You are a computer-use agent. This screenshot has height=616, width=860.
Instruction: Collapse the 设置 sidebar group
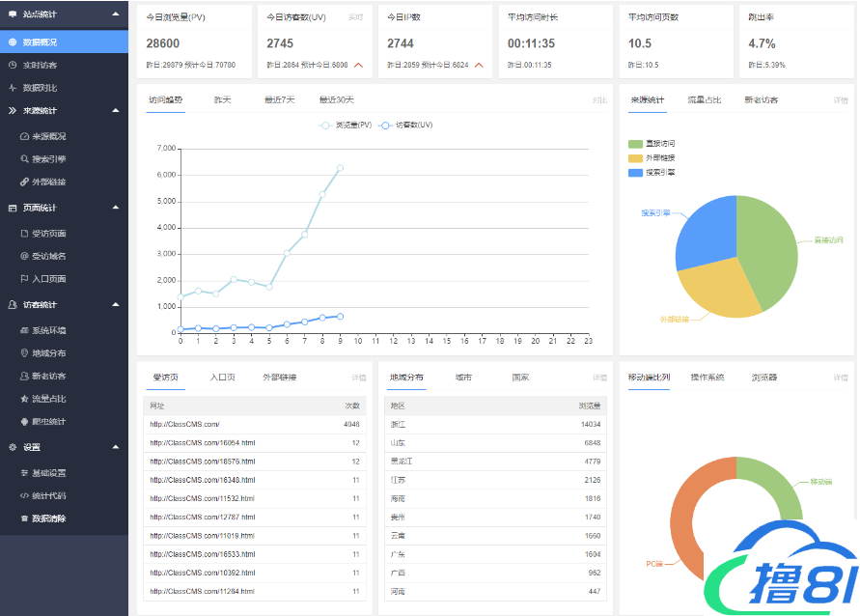[116, 447]
